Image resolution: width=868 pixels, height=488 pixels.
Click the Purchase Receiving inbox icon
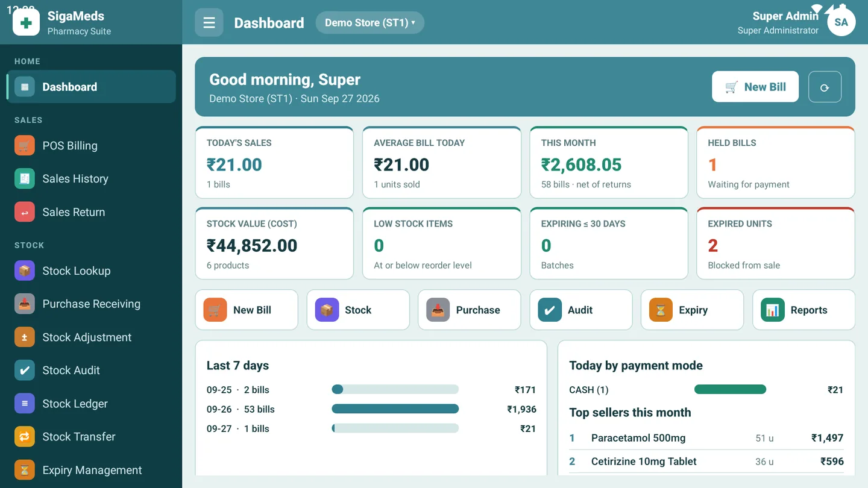pyautogui.click(x=25, y=304)
